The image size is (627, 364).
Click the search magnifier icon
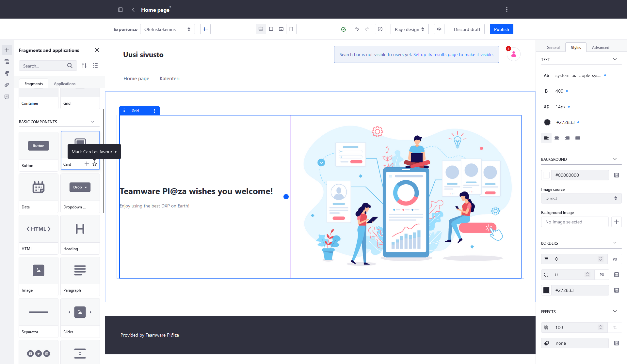pos(70,66)
